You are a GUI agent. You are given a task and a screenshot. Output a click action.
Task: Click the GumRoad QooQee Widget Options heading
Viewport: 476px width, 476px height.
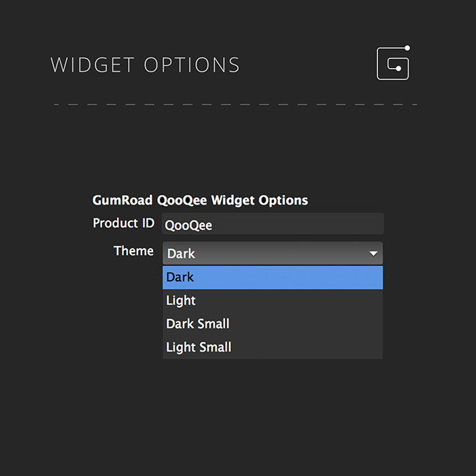pos(200,201)
